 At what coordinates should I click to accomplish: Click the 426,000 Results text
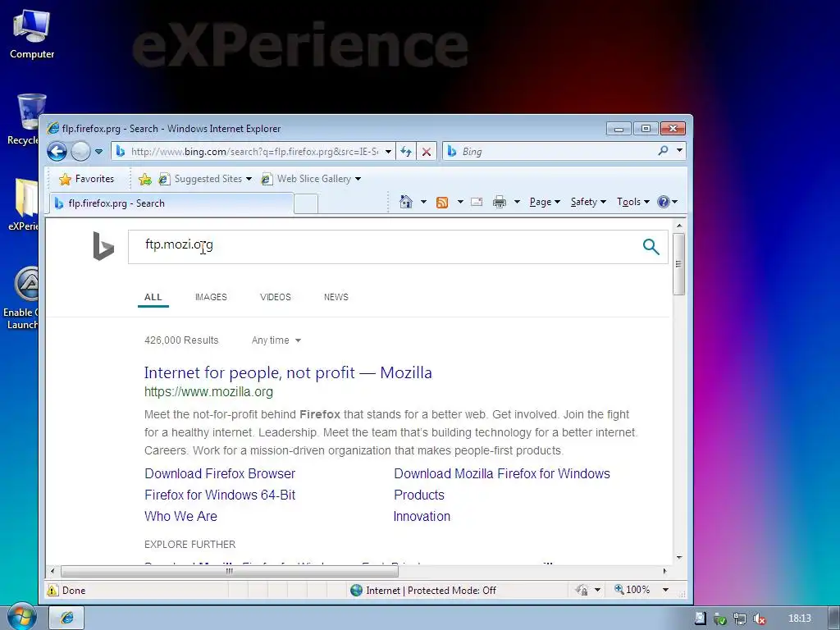point(181,340)
